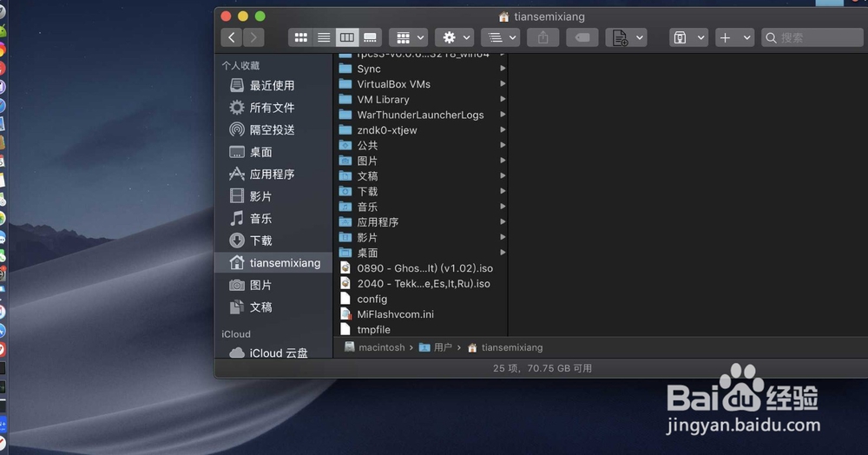Select the 文稿 folder in the file list
Viewport: 868px width, 455px height.
point(421,176)
